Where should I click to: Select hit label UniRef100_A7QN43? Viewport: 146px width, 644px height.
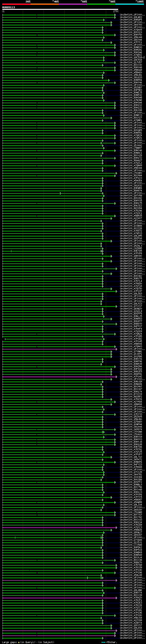point(131,347)
